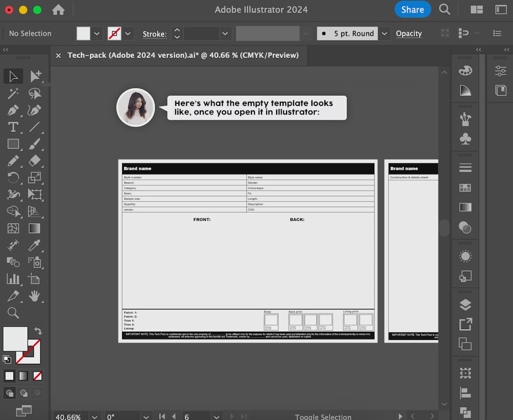Screen dimensions: 513x420
Task: Select the Eyedropper tool
Action: click(34, 245)
